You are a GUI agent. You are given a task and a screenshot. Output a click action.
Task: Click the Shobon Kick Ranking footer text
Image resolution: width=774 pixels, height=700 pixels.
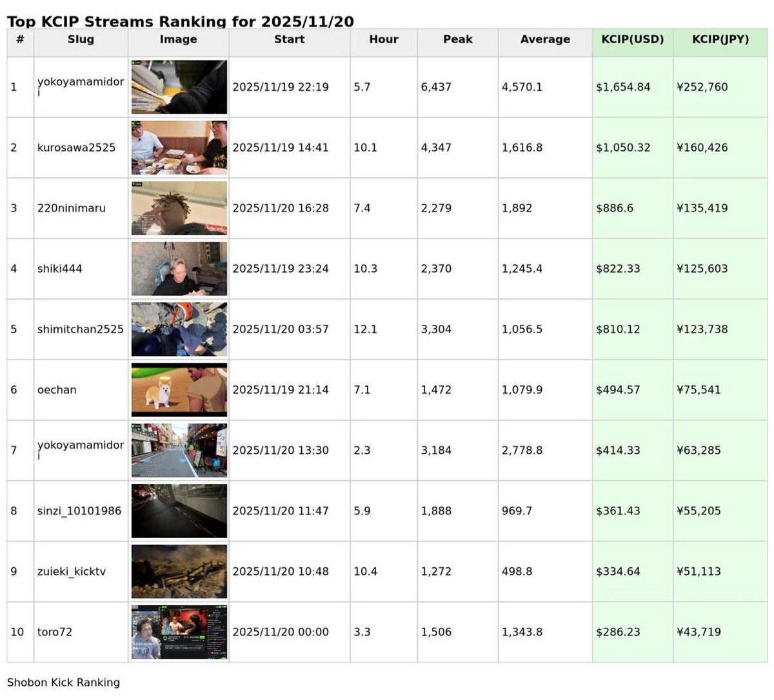pyautogui.click(x=63, y=683)
